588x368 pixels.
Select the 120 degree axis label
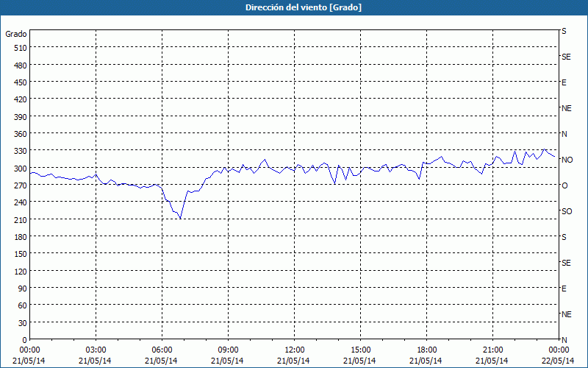pyautogui.click(x=21, y=272)
